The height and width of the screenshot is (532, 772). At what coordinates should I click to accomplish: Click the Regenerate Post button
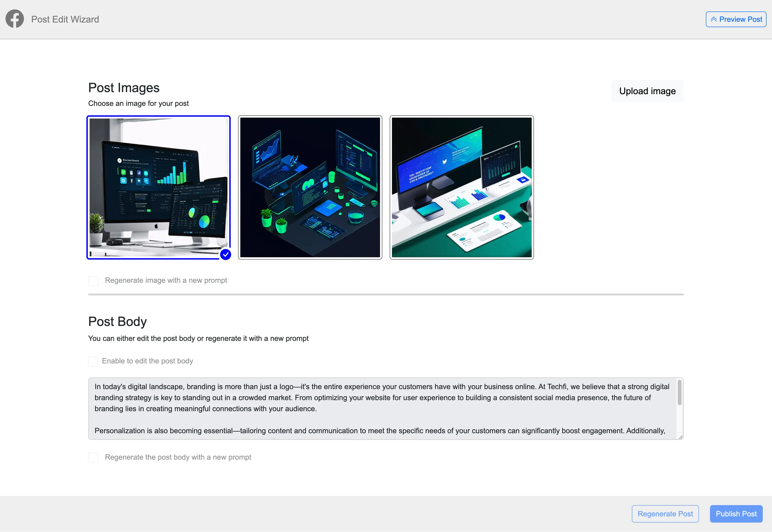[x=665, y=513]
